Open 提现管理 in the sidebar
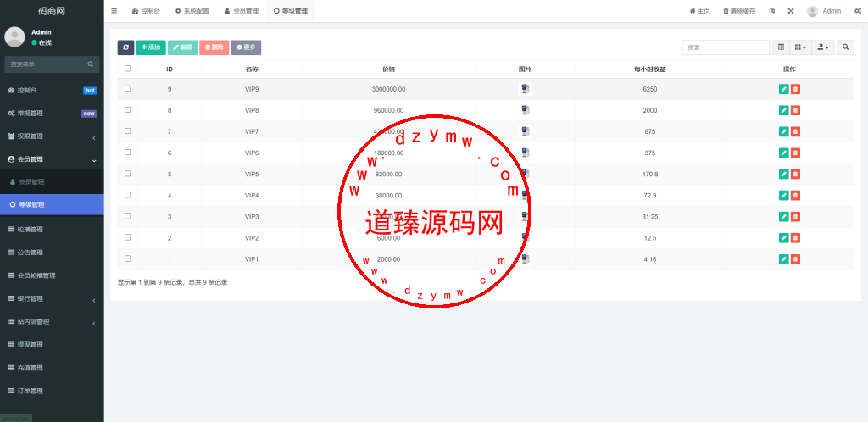868x422 pixels. 52,345
